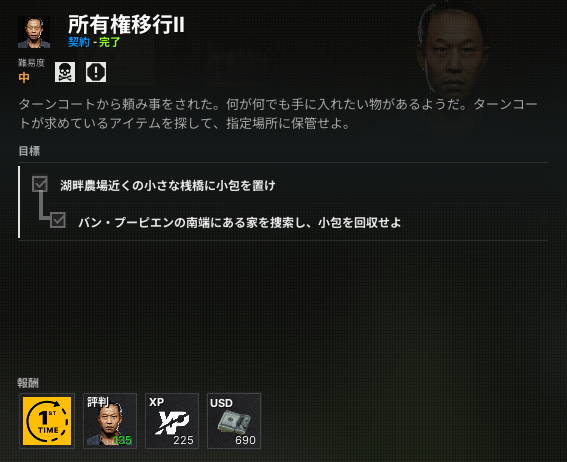Click the quest description paragraph
Viewport: 567px width, 462px height.
point(278,114)
